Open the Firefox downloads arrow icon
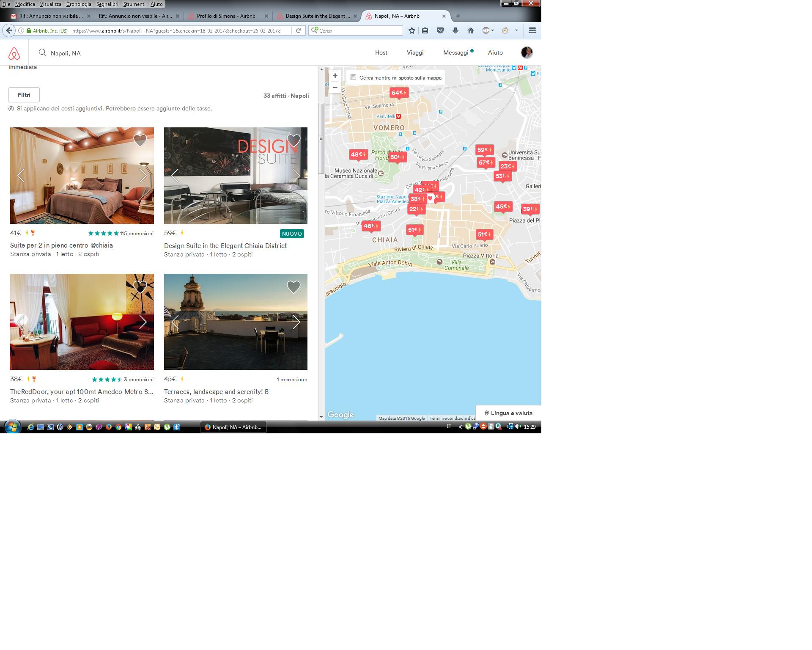The image size is (812, 650). point(455,30)
